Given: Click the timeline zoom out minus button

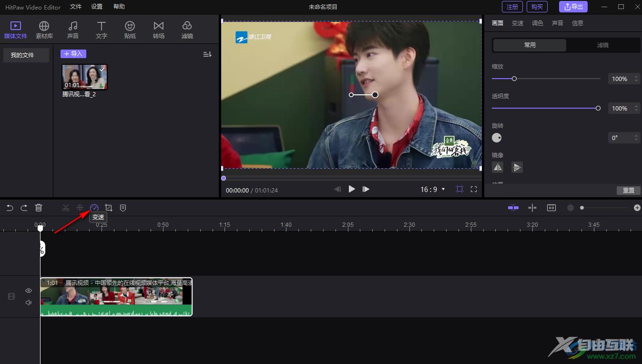Looking at the screenshot, I should pyautogui.click(x=571, y=208).
